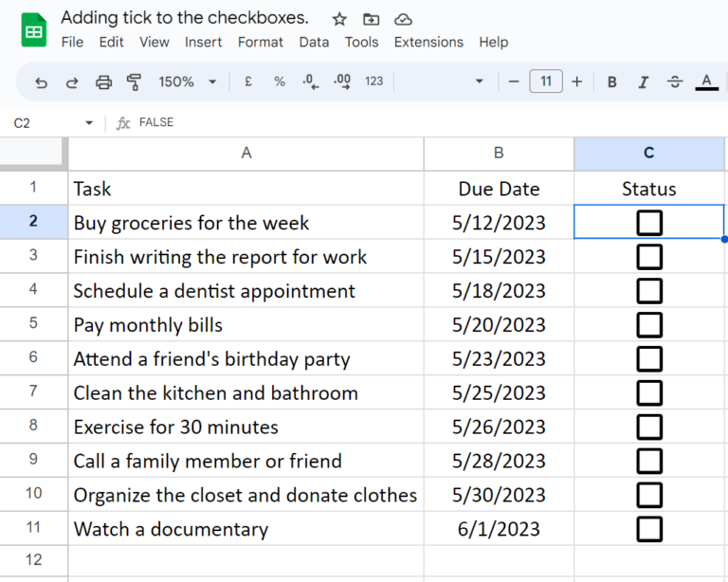This screenshot has height=582, width=728.
Task: Select the paint format tool
Action: pyautogui.click(x=134, y=82)
